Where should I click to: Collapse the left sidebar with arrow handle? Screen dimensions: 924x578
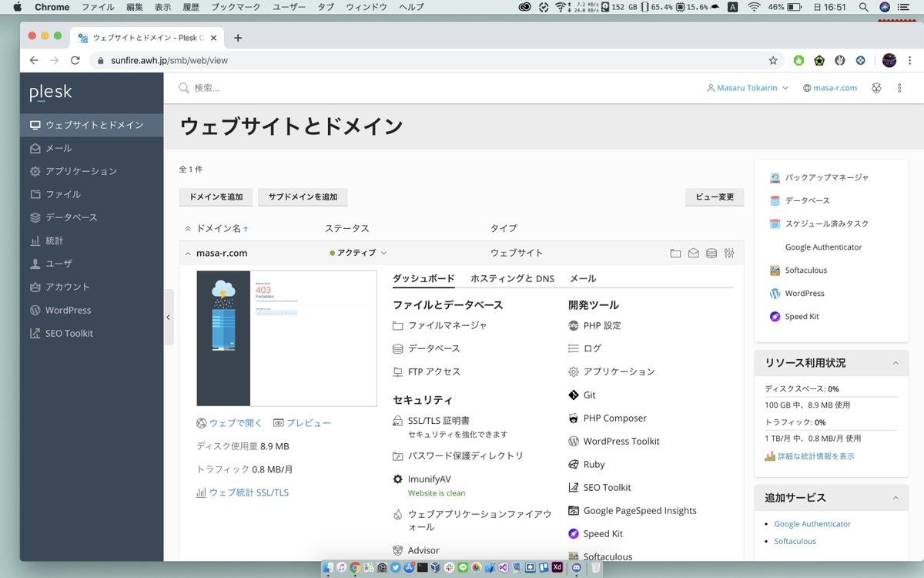click(x=168, y=318)
